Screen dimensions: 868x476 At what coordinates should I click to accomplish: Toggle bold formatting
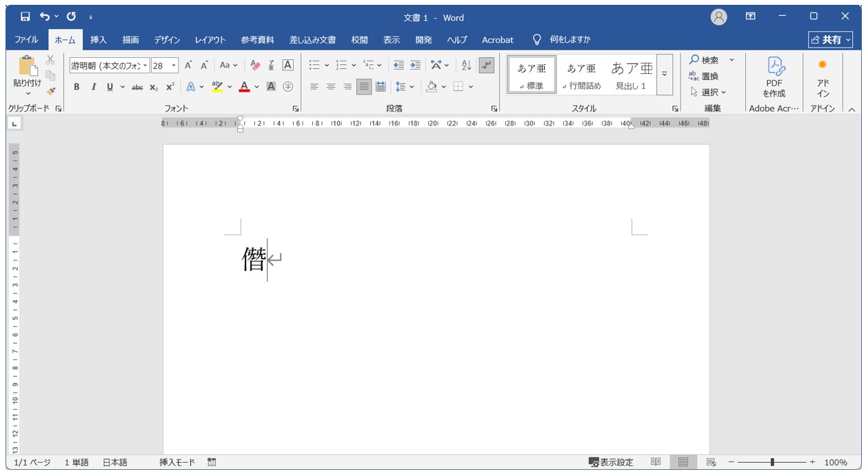(77, 87)
